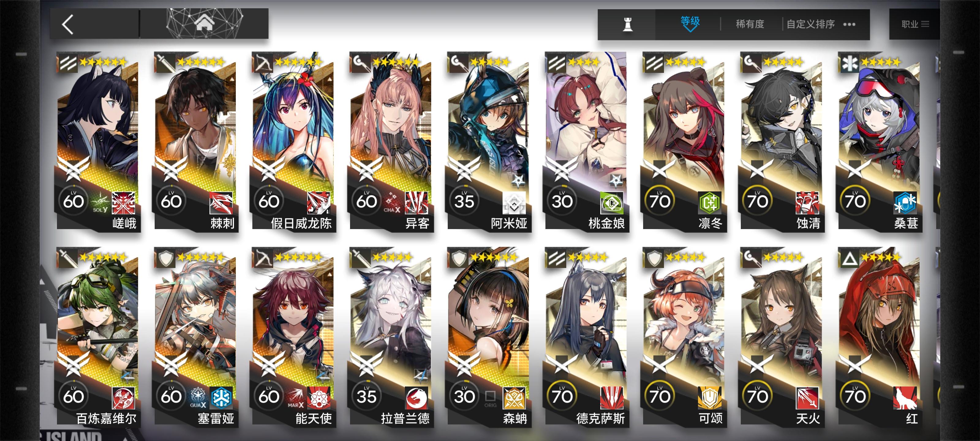Image resolution: width=980 pixels, height=441 pixels.
Task: Click 能天使's revolver cylinder skill icon
Action: (x=319, y=398)
